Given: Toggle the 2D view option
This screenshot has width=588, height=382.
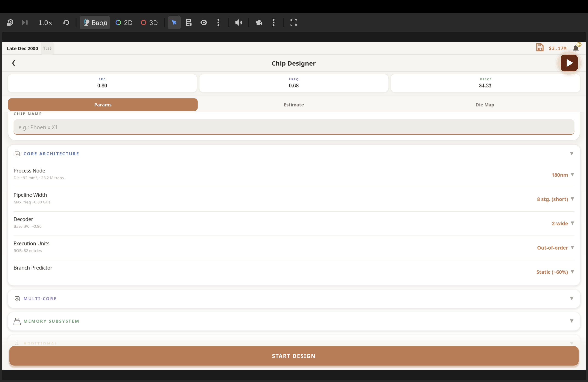Looking at the screenshot, I should 124,23.
